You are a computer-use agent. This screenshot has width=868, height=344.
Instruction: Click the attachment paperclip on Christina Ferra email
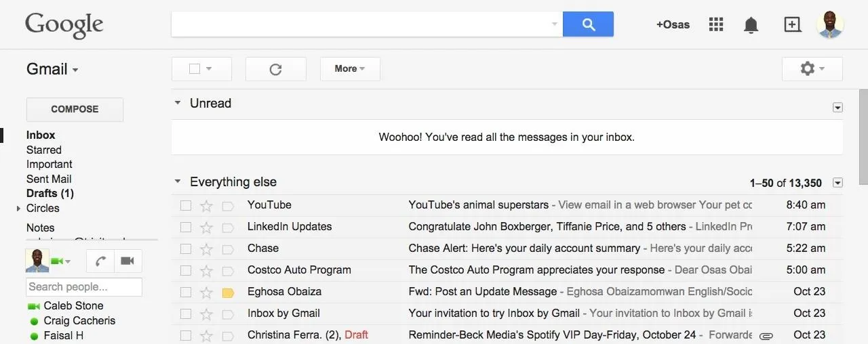(766, 335)
